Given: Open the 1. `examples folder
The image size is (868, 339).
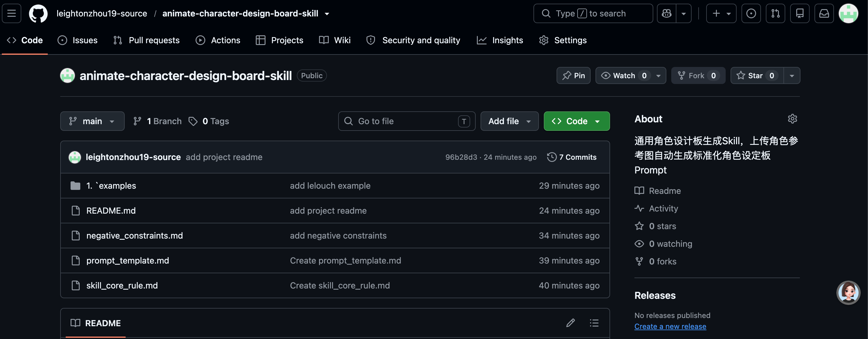Looking at the screenshot, I should coord(111,186).
